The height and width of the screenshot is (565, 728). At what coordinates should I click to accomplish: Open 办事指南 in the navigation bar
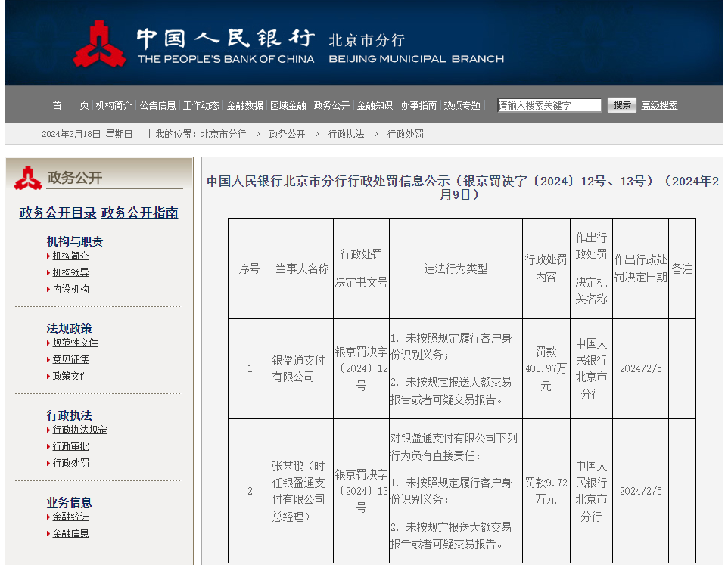click(x=418, y=105)
